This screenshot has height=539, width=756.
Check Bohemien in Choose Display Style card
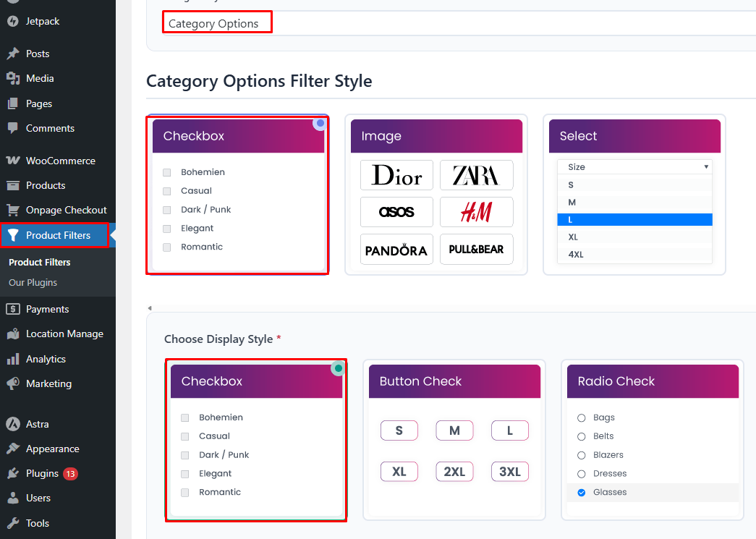click(184, 417)
